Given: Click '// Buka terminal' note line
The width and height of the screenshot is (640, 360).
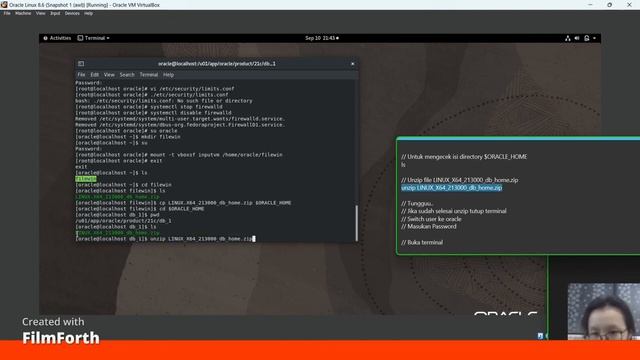Looking at the screenshot, I should [422, 242].
